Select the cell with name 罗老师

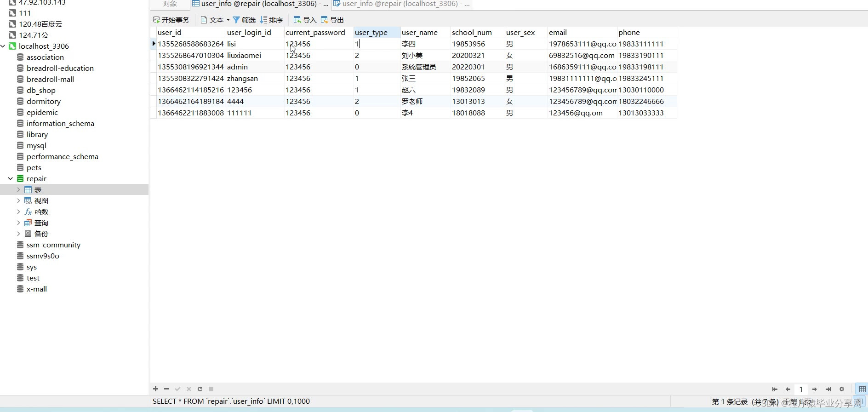click(x=425, y=101)
